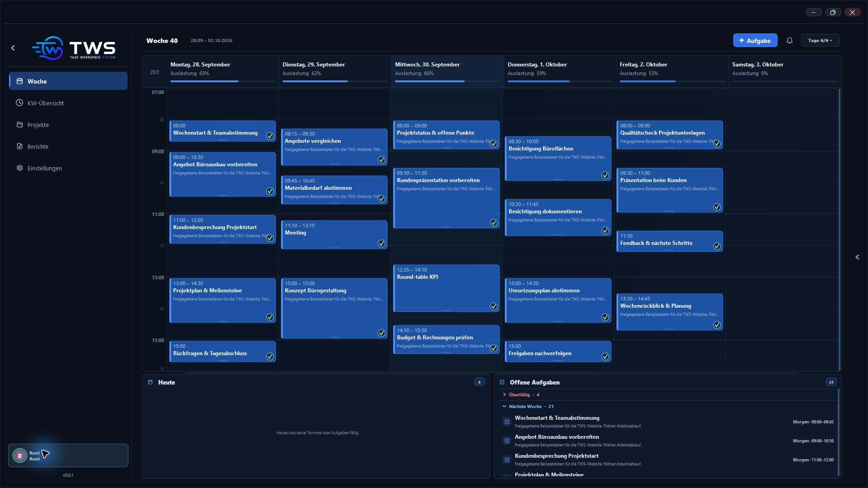Open Konzept Bürogestaltung event
This screenshot has height=488, width=868.
pos(334,308)
